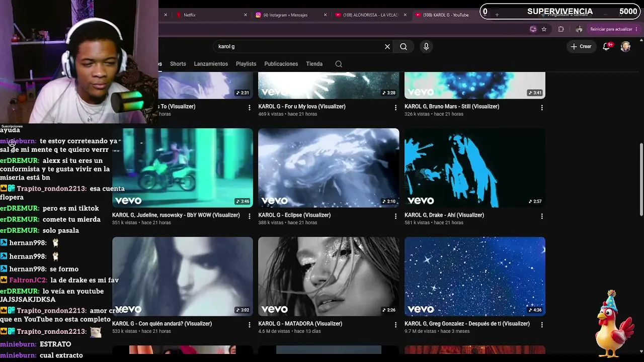Click chat message 'solo pasala'
The image size is (644, 362).
[61, 230]
